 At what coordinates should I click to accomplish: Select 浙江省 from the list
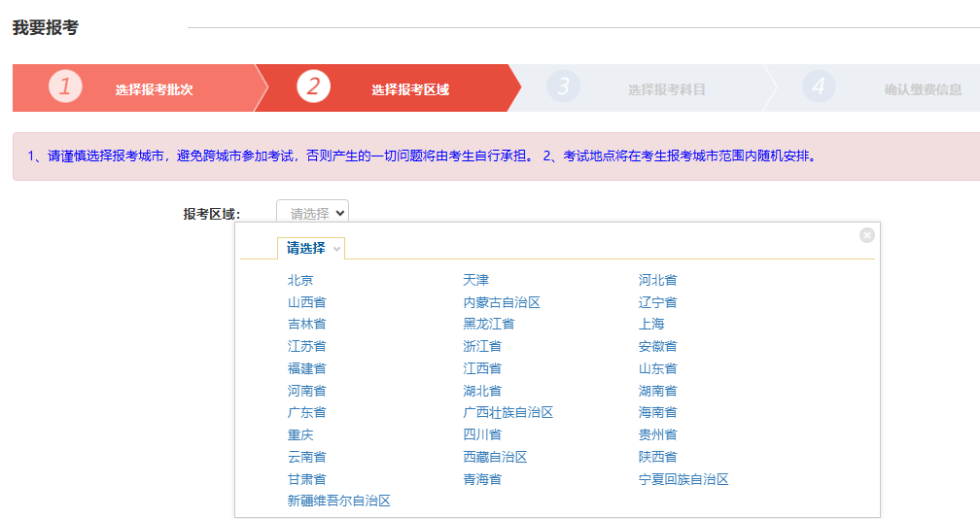(482, 347)
